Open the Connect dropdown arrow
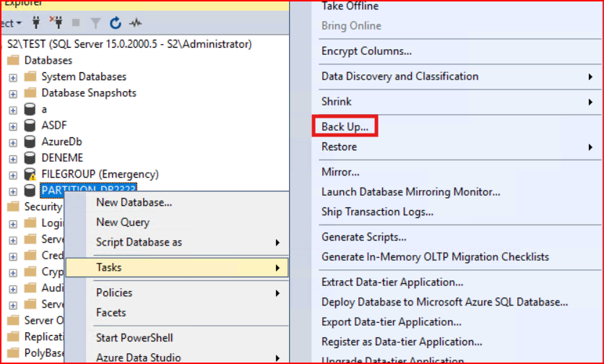Viewport: 604px width, 364px height. [x=17, y=23]
